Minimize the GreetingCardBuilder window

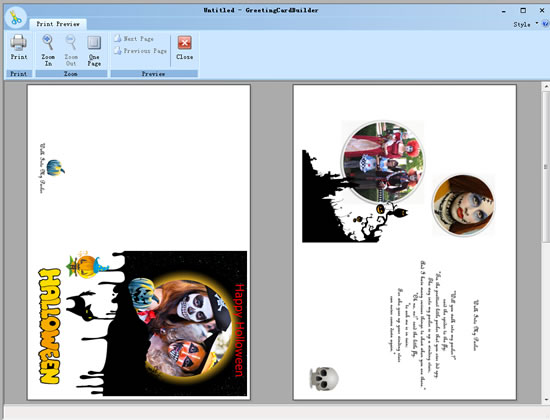504,11
